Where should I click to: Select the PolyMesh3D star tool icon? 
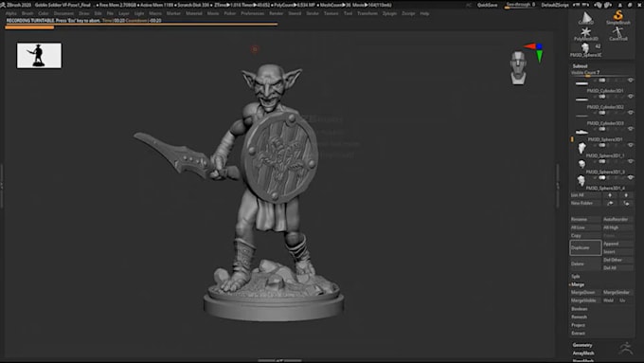585,33
